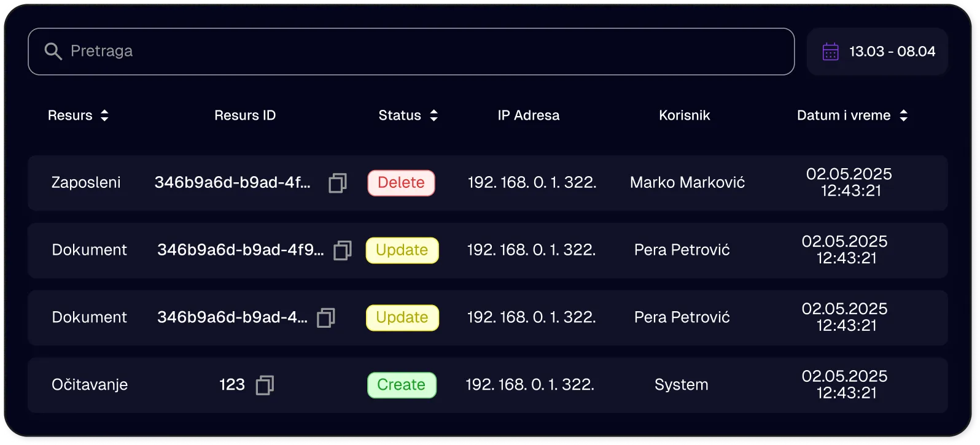Select the IP Adresa column header
This screenshot has height=445, width=980.
point(528,115)
